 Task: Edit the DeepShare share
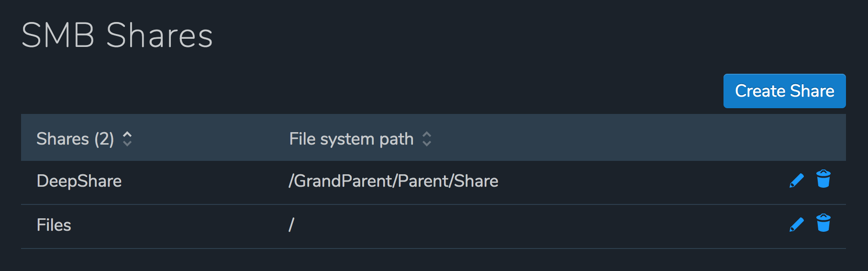(x=796, y=181)
